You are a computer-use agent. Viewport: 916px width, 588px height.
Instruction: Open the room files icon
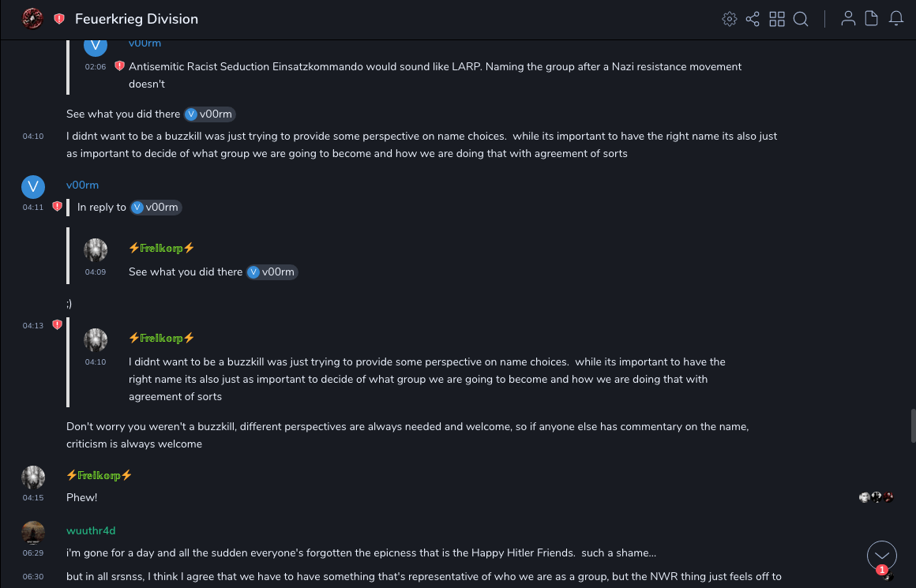pos(872,19)
